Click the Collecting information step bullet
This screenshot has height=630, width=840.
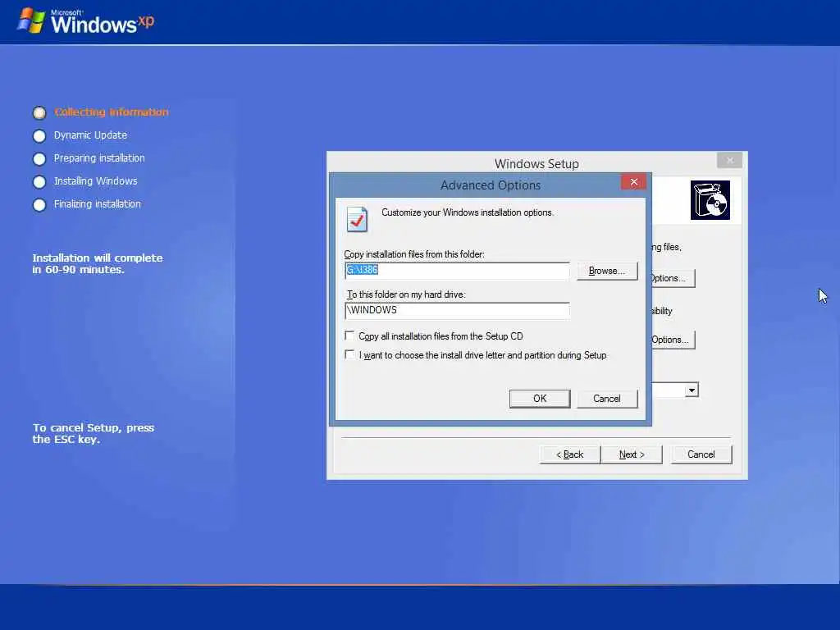click(x=39, y=112)
